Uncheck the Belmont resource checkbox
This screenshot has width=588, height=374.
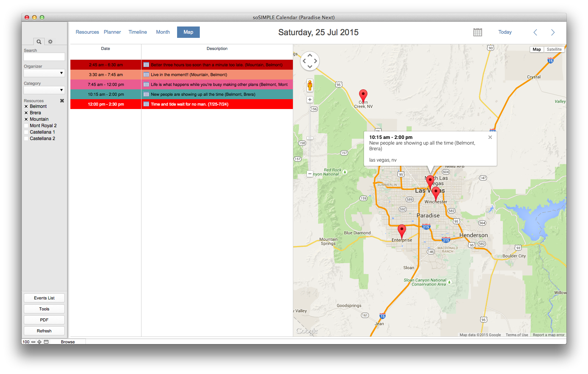26,106
